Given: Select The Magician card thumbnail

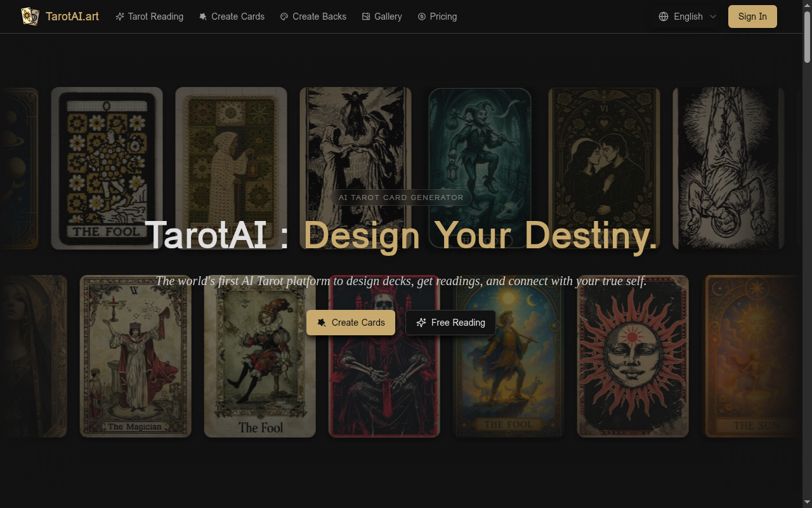Looking at the screenshot, I should (x=135, y=356).
